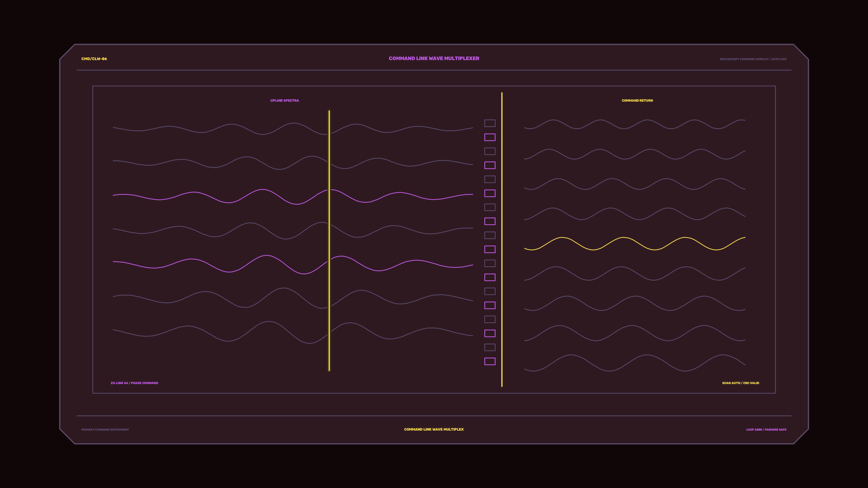
Task: Select the bottommost wave in Command Return
Action: tap(634, 363)
